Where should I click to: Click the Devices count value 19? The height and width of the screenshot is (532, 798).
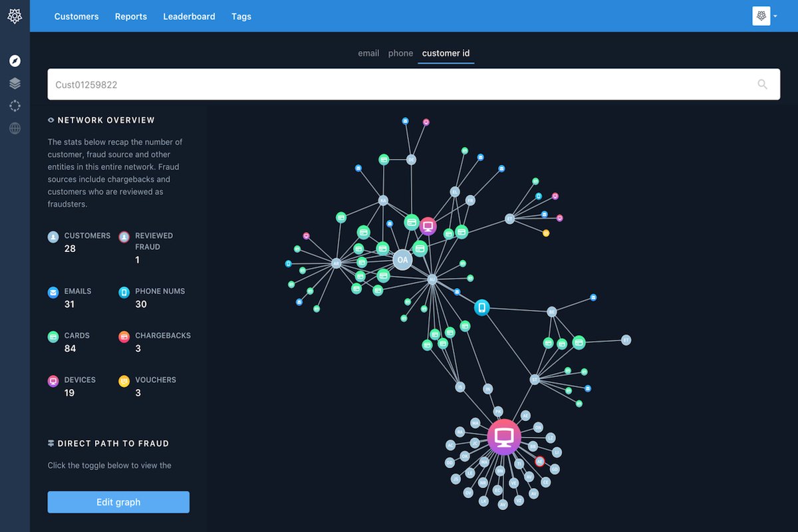pos(70,393)
